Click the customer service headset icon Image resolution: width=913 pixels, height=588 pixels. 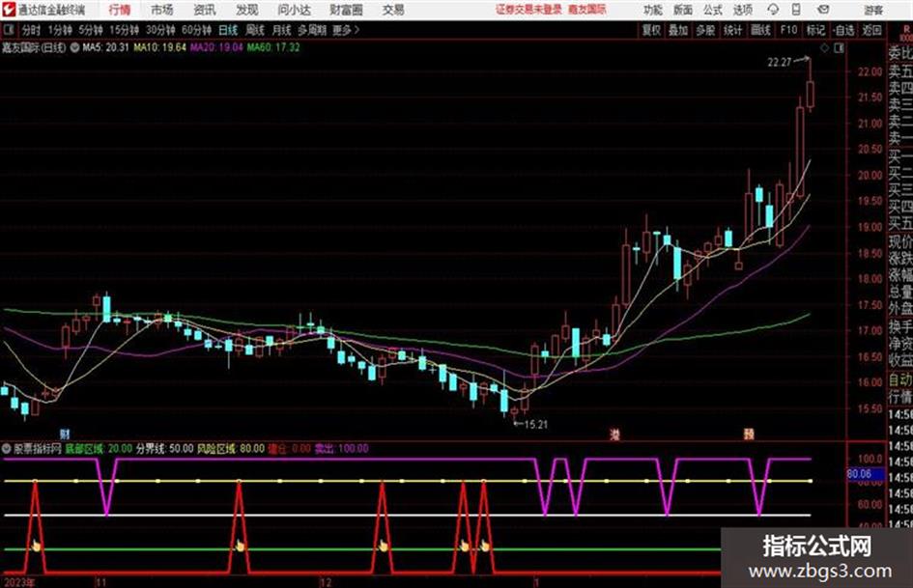[773, 10]
